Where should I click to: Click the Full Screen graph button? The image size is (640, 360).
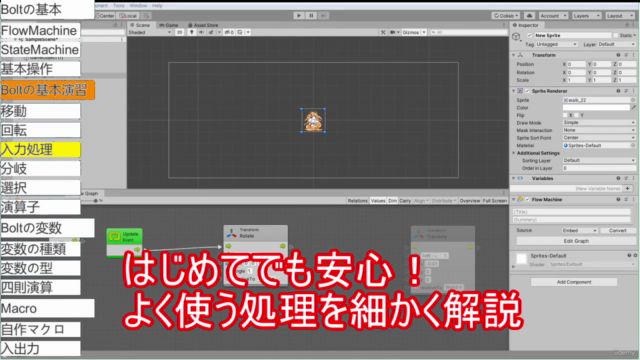(495, 201)
